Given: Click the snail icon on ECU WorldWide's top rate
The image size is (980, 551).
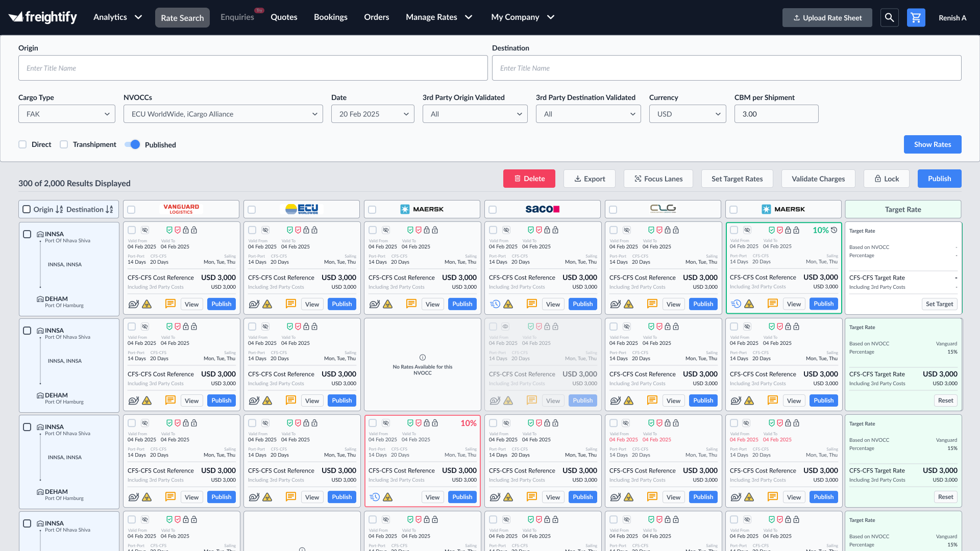Looking at the screenshot, I should pyautogui.click(x=255, y=304).
